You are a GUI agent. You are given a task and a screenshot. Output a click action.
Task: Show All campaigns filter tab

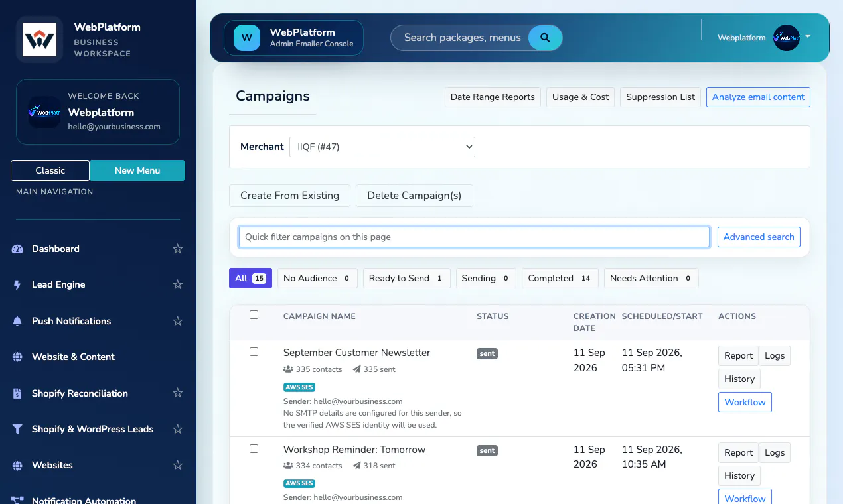pos(250,278)
